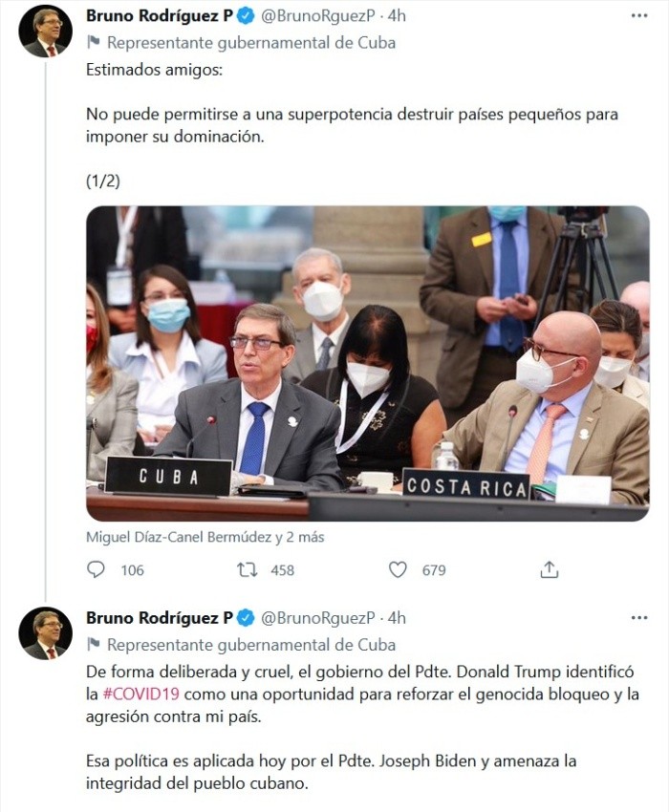Open tagged people Miguel Díaz-Canel Bermúdez y 2 más
This screenshot has width=669, height=812.
(205, 537)
